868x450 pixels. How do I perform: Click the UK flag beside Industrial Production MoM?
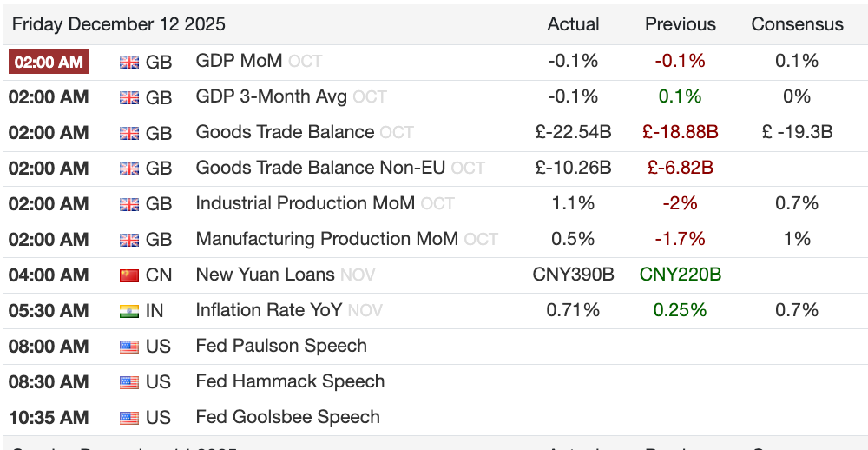[128, 204]
